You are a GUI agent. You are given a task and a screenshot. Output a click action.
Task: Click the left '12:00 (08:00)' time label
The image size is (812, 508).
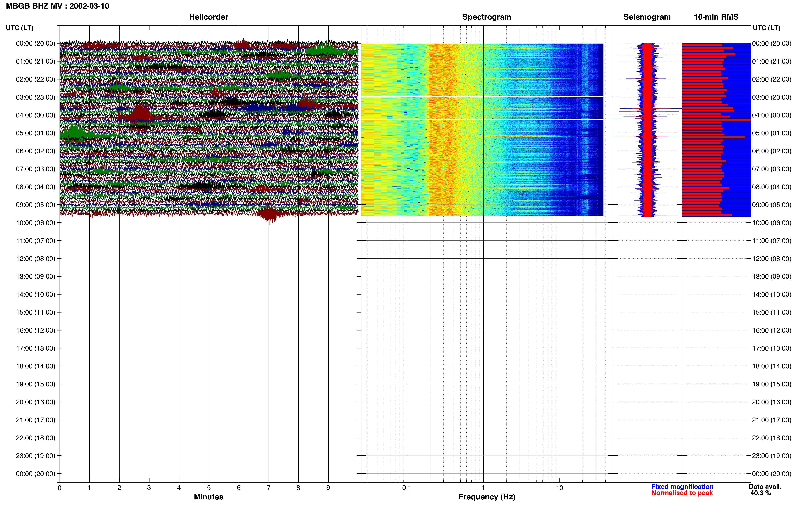pyautogui.click(x=36, y=259)
